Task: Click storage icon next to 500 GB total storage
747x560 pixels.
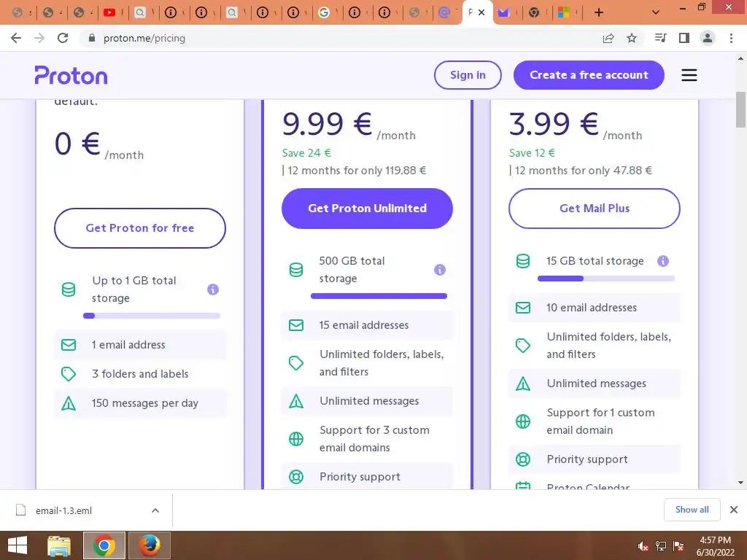Action: click(x=296, y=270)
